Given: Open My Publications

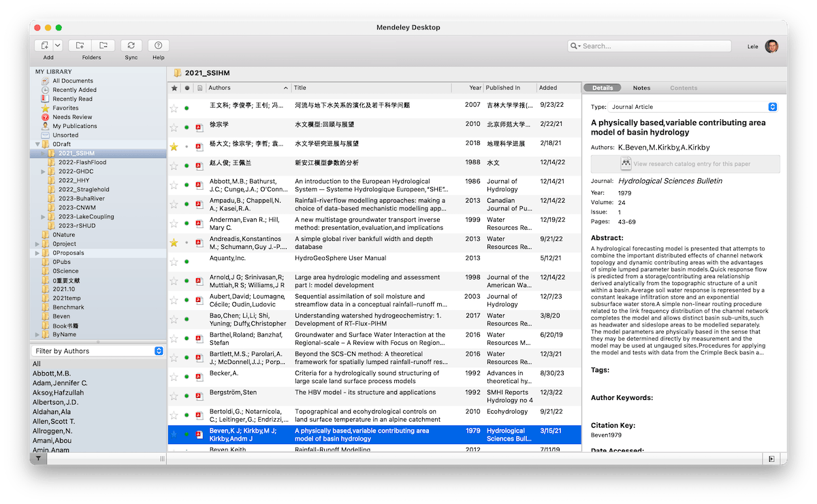Looking at the screenshot, I should coord(75,126).
